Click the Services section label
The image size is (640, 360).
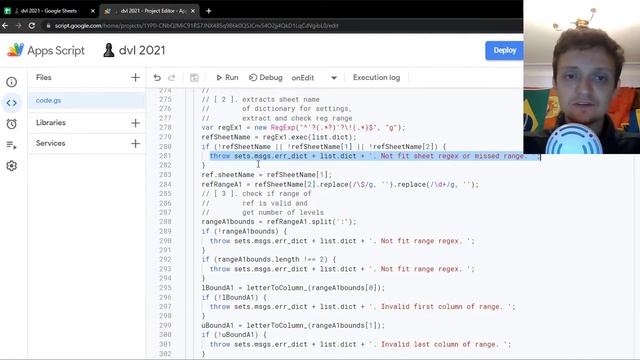click(x=51, y=143)
